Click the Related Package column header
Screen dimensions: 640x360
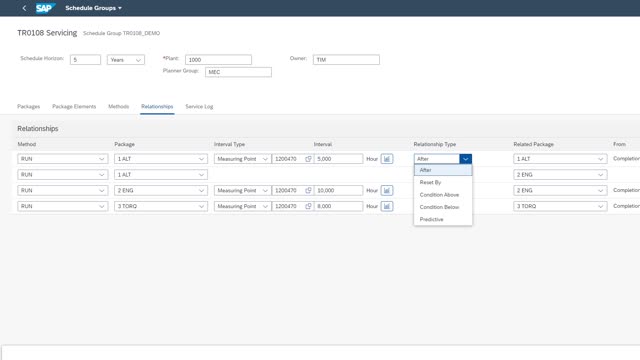(x=533, y=144)
